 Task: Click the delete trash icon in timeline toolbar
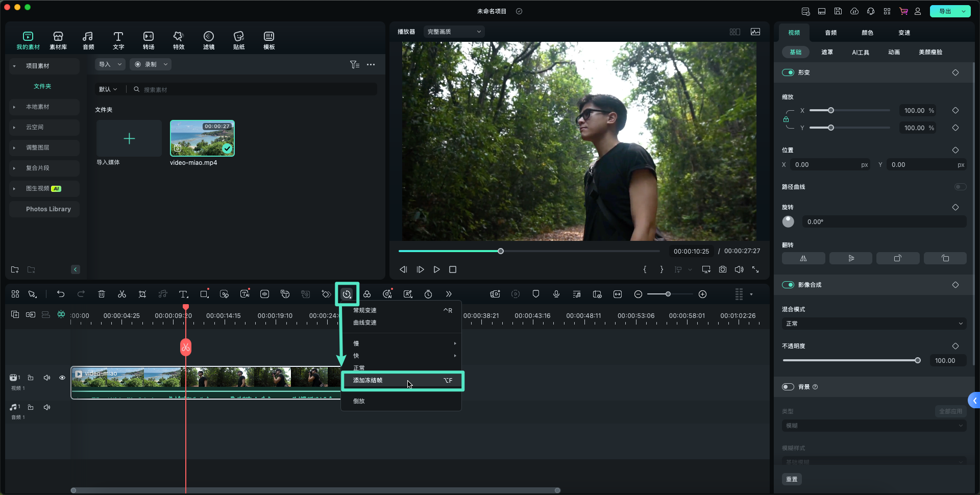(x=102, y=294)
